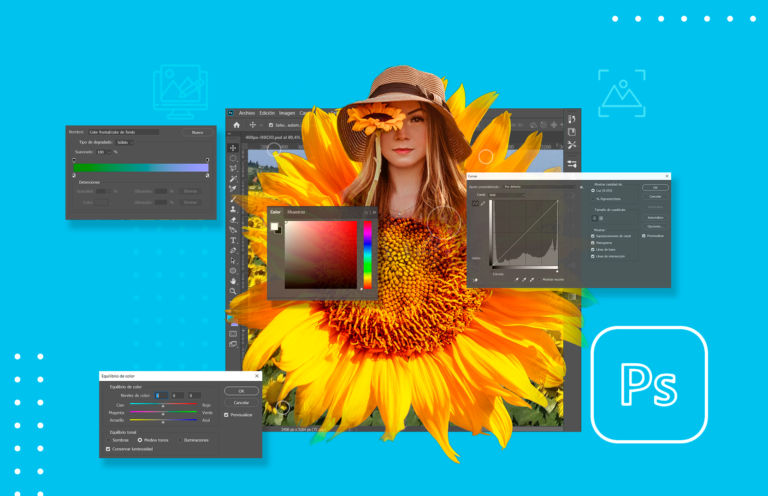Viewport: 768px width, 496px height.
Task: Toggle Conservar luminosidad checkbox
Action: tap(109, 449)
